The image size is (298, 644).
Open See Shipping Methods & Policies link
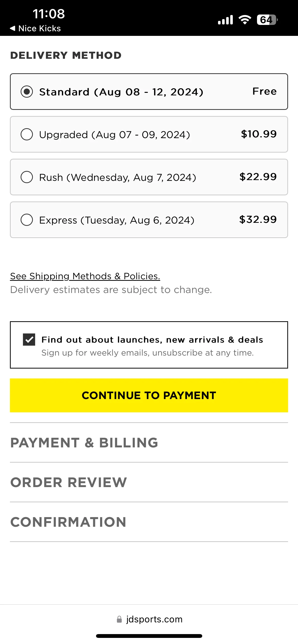pyautogui.click(x=85, y=276)
